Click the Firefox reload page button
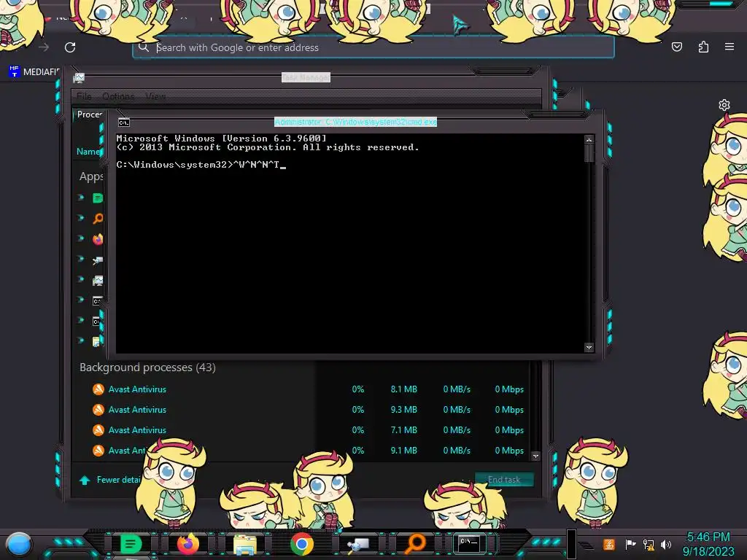Viewport: 747px width, 560px height. [70, 47]
